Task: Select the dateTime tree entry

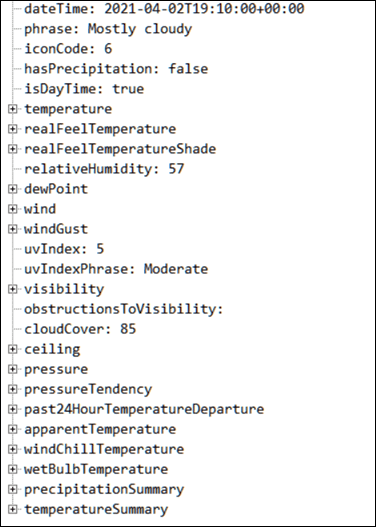Action: click(x=164, y=9)
